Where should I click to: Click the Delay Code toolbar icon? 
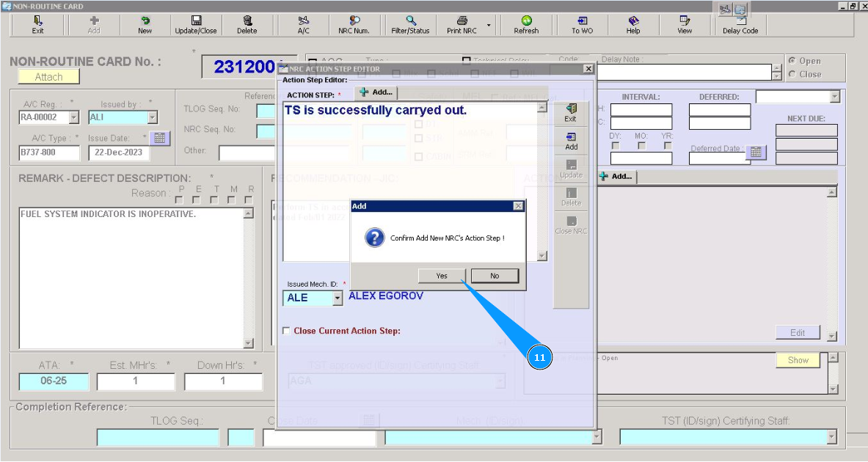pos(740,21)
